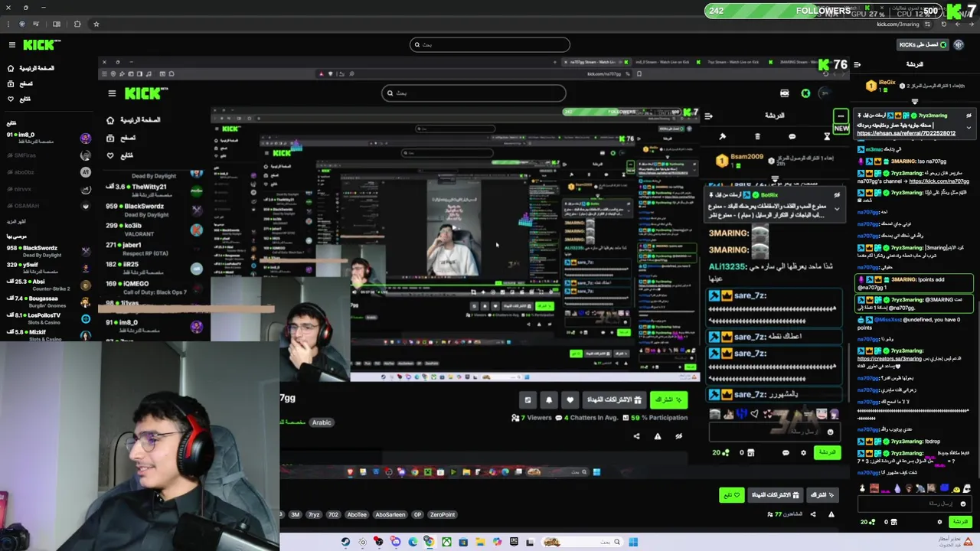Focus the outer Kick search box
This screenshot has width=980, height=551.
[490, 44]
